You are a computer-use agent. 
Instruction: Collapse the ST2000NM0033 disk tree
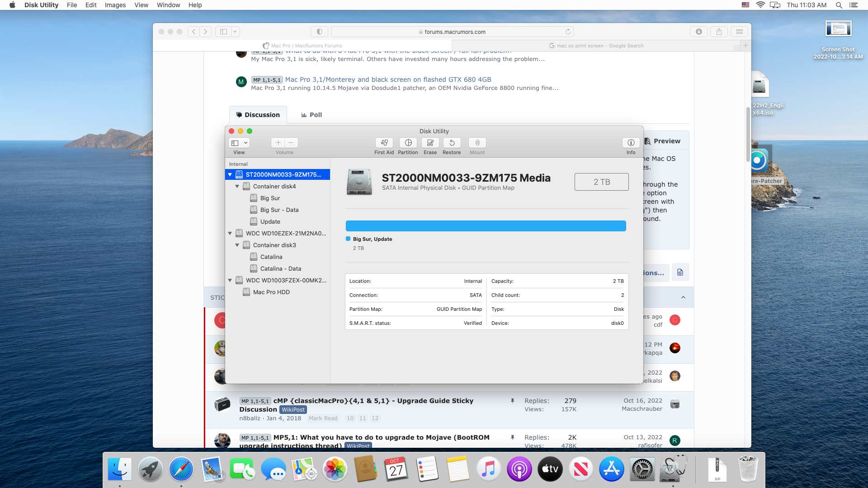tap(230, 175)
